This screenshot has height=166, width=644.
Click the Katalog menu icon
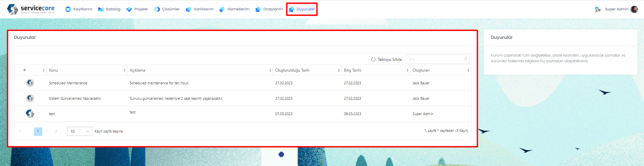(x=101, y=9)
